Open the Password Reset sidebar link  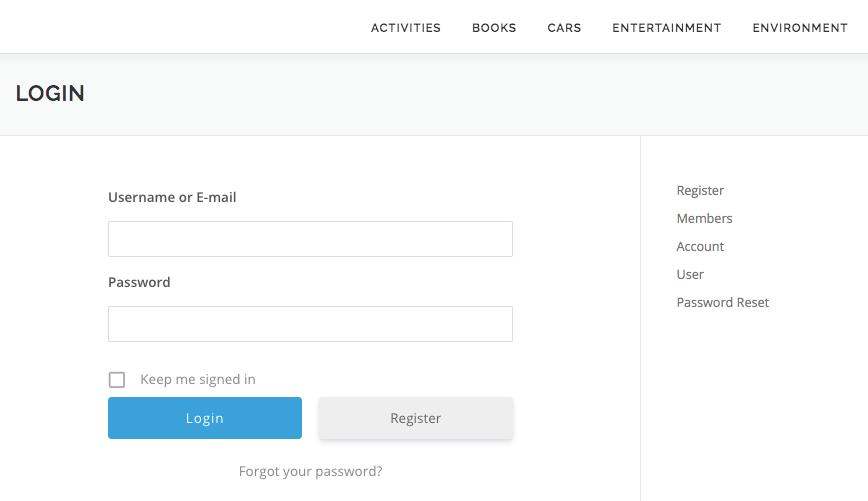click(x=722, y=302)
